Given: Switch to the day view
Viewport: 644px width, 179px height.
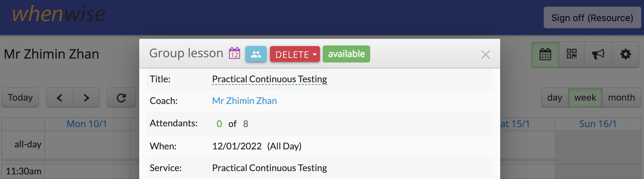Looking at the screenshot, I should click(x=555, y=97).
